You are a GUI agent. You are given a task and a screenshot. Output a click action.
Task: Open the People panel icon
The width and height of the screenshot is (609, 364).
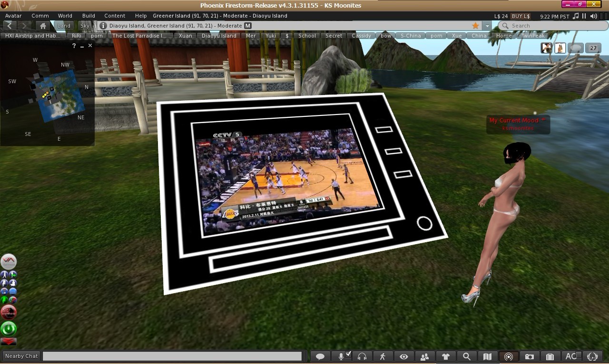pyautogui.click(x=425, y=356)
